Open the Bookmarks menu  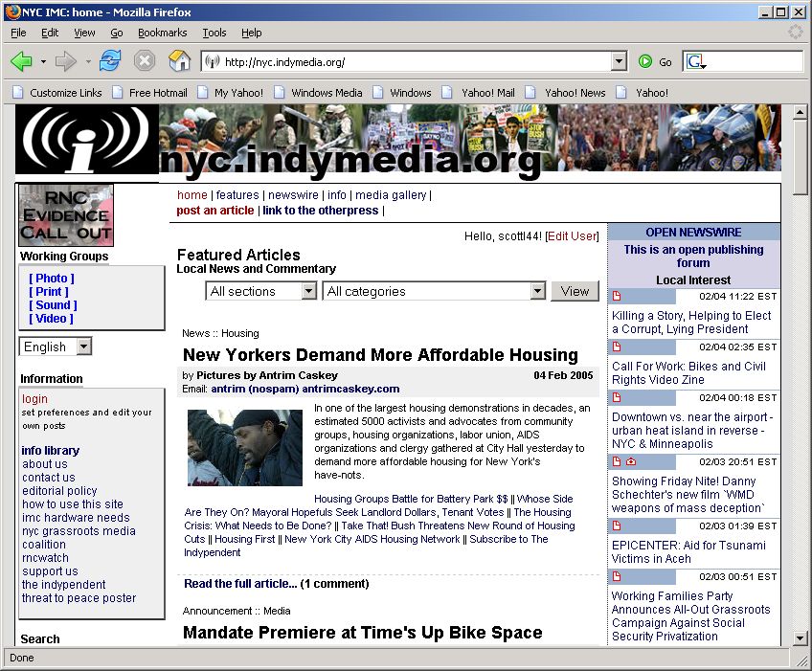tap(162, 33)
